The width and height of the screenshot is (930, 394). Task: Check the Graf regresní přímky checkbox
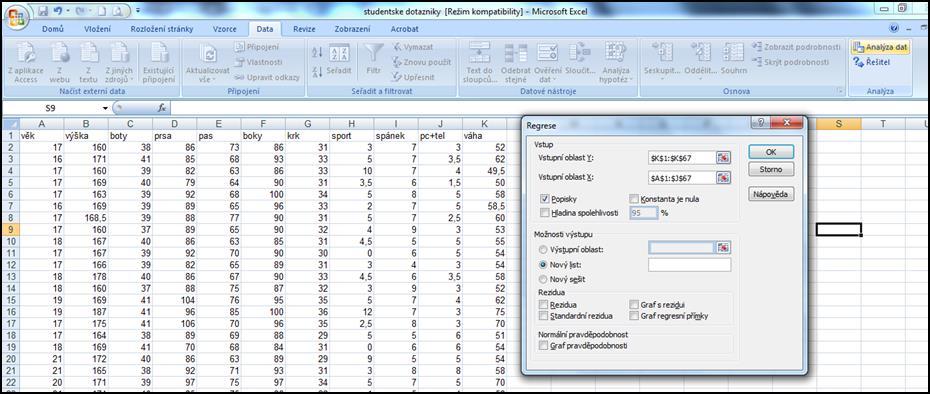click(635, 316)
